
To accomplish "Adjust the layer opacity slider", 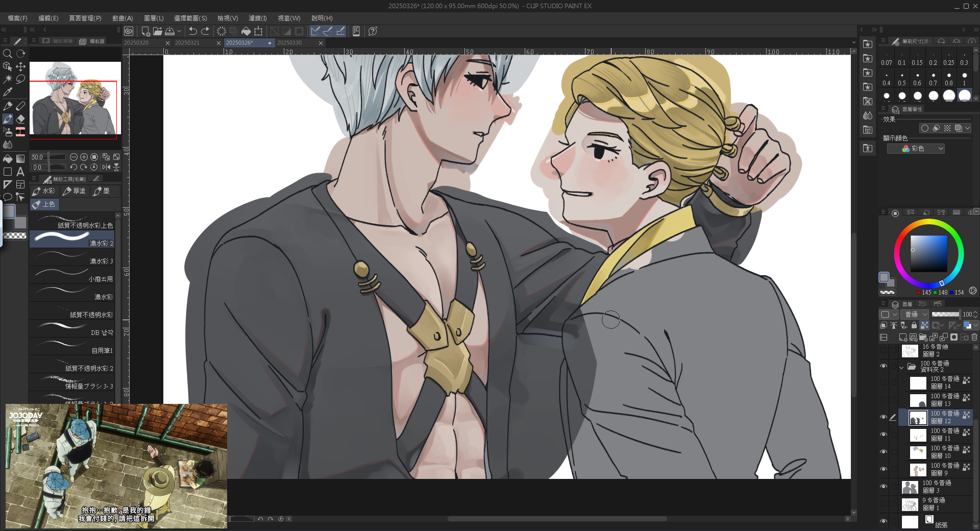I will tap(945, 315).
